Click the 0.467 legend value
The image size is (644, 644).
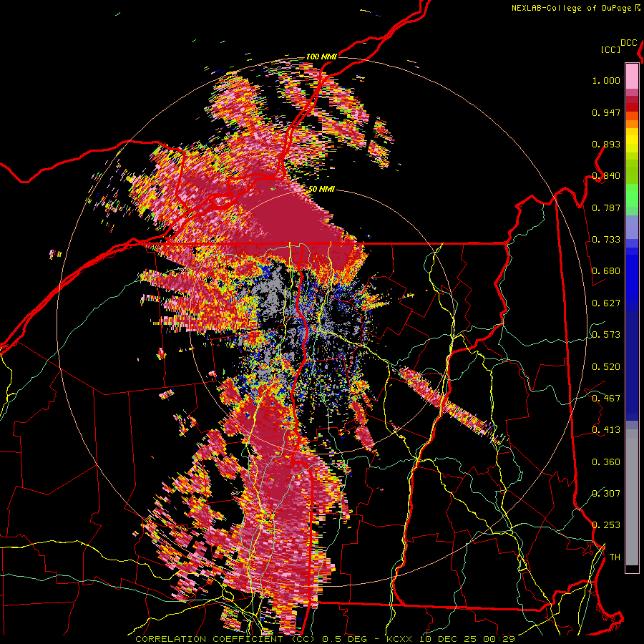pyautogui.click(x=606, y=399)
